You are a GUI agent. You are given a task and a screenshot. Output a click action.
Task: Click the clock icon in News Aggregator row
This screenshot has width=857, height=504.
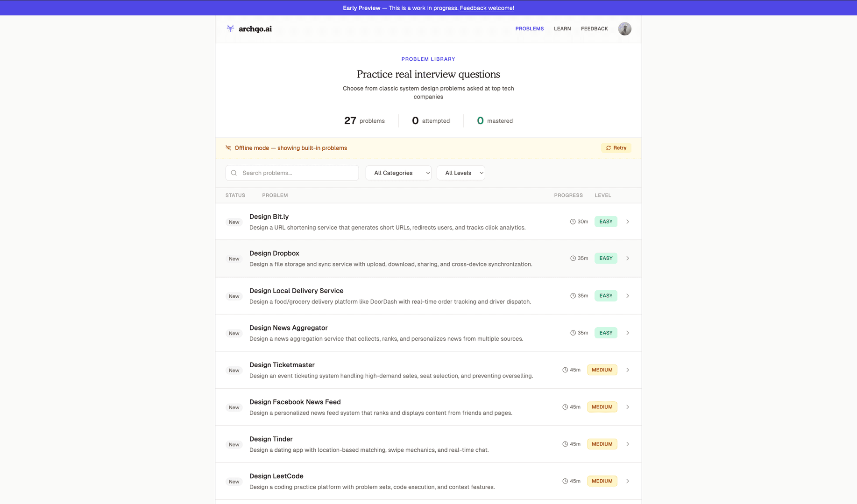click(573, 333)
